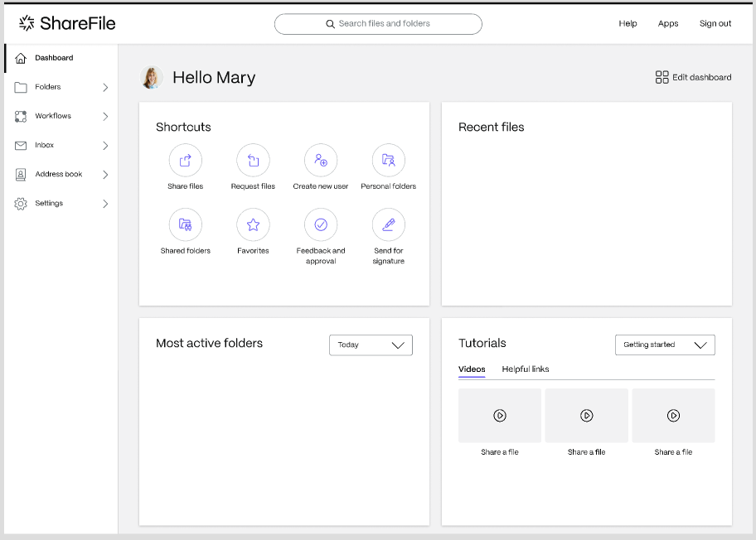Open the Getting started tutorials dropdown
Viewport: 756px width, 540px height.
click(x=665, y=345)
